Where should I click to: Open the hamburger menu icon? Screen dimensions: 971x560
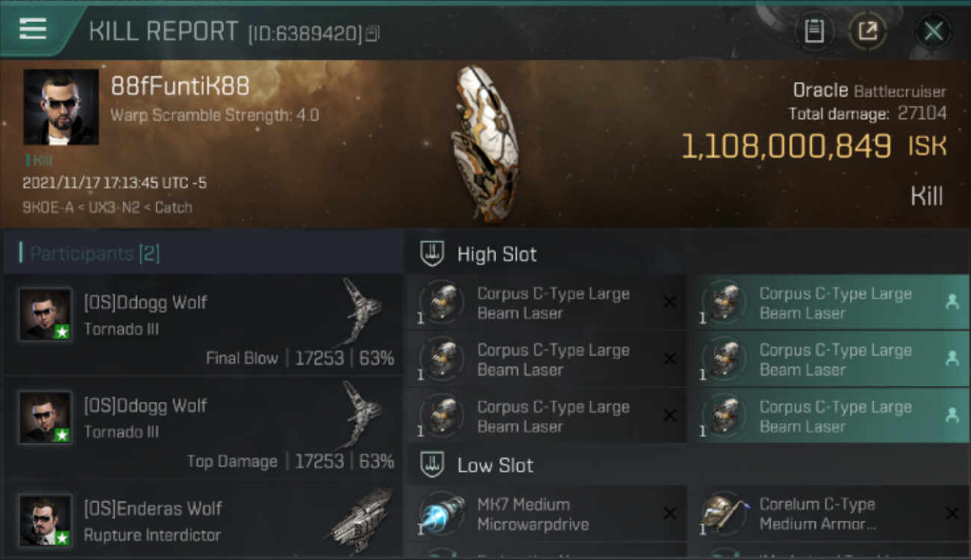(x=33, y=29)
